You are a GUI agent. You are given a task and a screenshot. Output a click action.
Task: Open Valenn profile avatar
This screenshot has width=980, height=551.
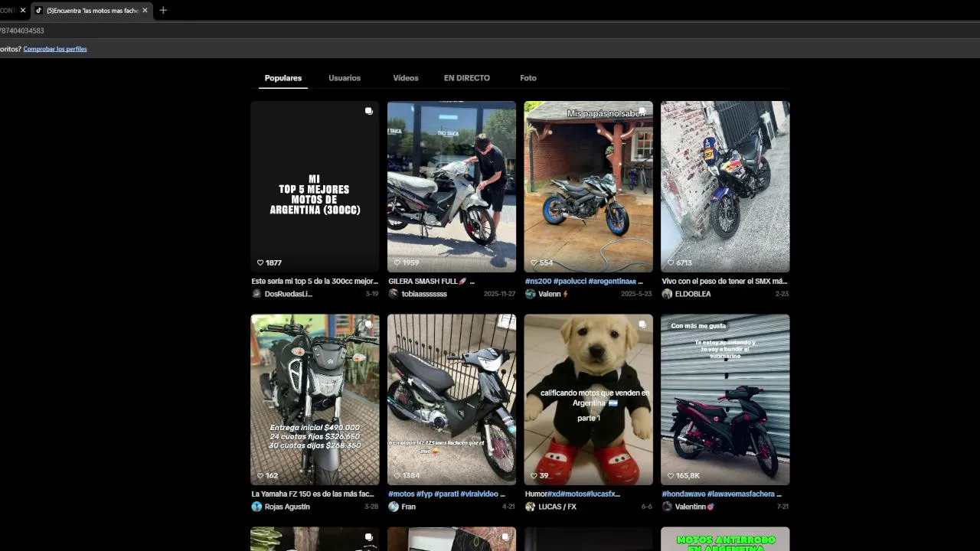530,294
